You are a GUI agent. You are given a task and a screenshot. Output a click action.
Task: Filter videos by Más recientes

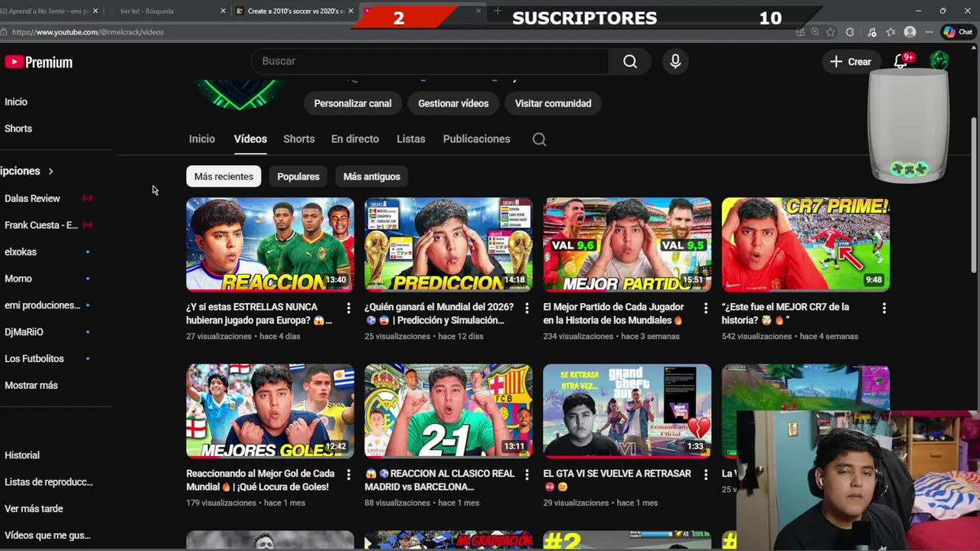[224, 177]
